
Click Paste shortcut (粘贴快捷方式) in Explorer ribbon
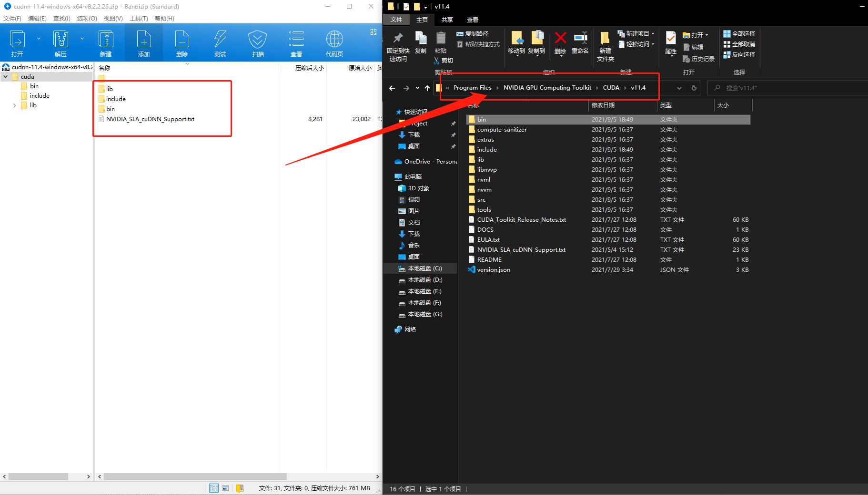click(x=478, y=44)
